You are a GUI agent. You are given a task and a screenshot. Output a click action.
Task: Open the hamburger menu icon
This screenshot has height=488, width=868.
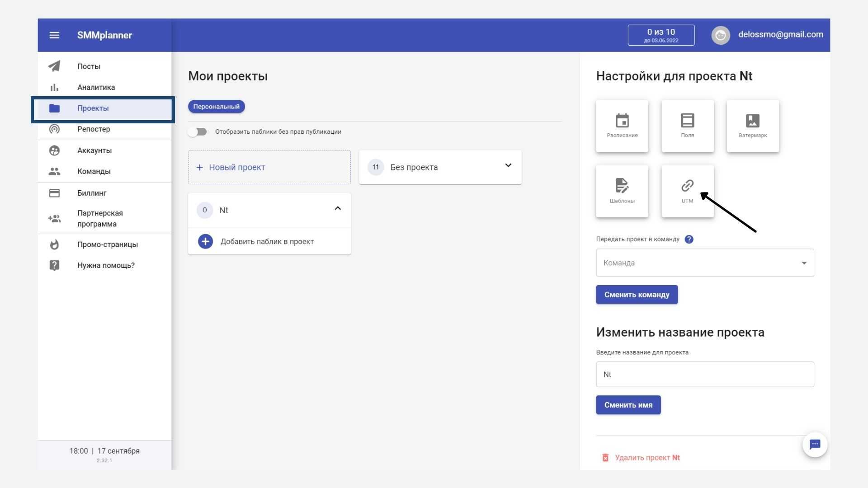(54, 35)
